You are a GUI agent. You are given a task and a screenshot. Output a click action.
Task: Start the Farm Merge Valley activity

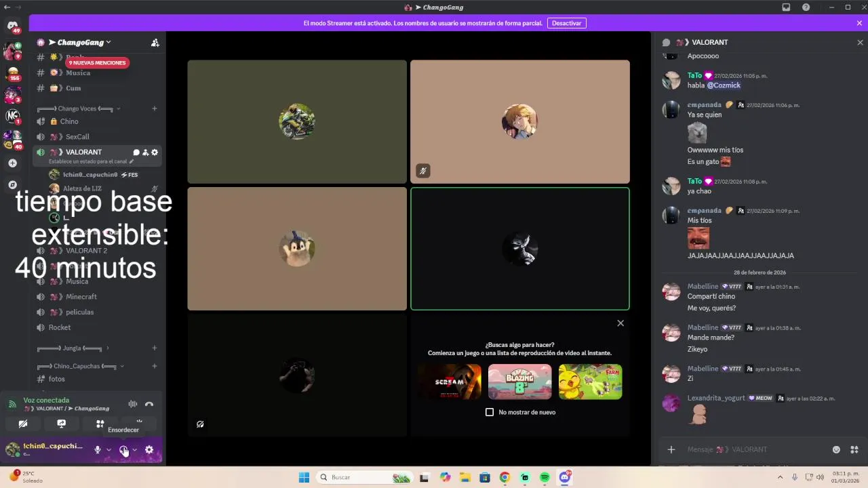click(x=591, y=382)
